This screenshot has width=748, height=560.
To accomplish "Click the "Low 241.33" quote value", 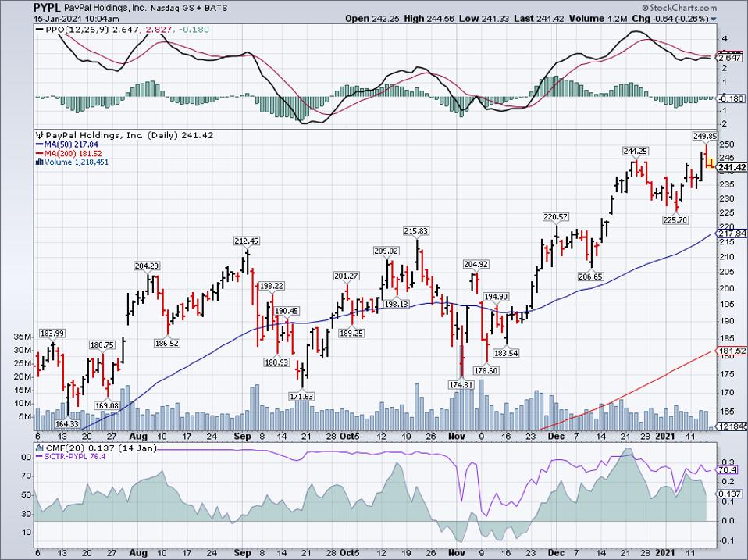I will (483, 19).
